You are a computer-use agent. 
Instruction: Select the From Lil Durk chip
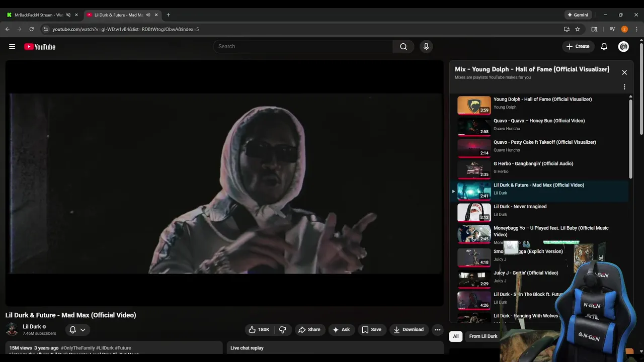pos(483,336)
